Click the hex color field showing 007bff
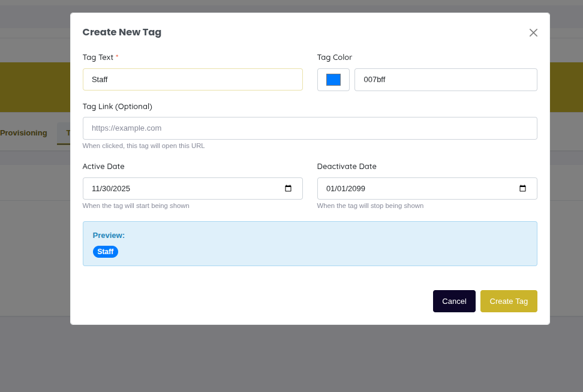583x392 pixels. (x=445, y=79)
